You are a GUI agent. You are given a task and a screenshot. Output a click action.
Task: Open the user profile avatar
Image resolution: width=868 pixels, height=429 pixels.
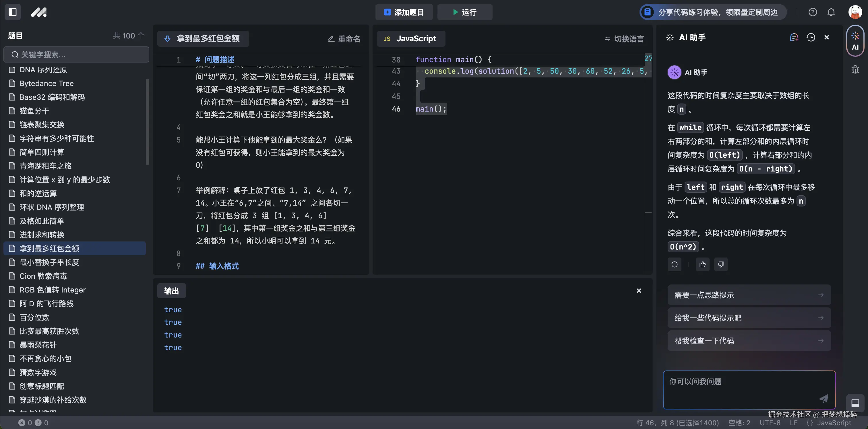pos(855,12)
